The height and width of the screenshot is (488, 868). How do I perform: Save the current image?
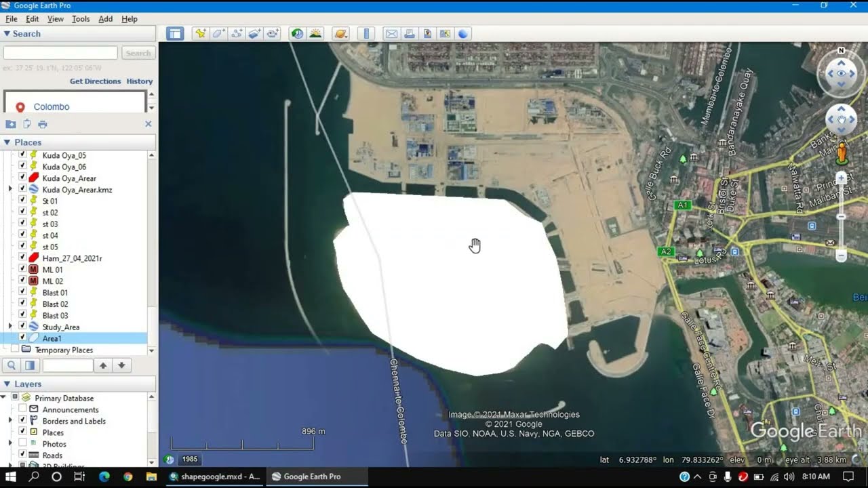click(x=427, y=34)
